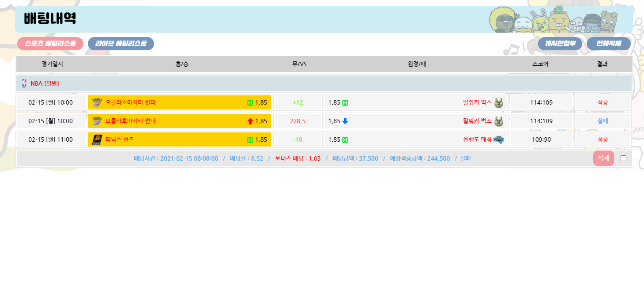Click Milwaukee Bucks logo in second row
This screenshot has width=644, height=286.
coord(498,121)
